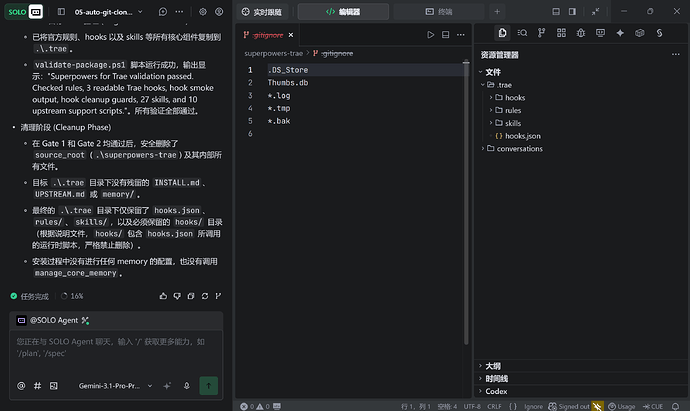Open the debug bug icon
The width and height of the screenshot is (690, 411).
(x=581, y=33)
